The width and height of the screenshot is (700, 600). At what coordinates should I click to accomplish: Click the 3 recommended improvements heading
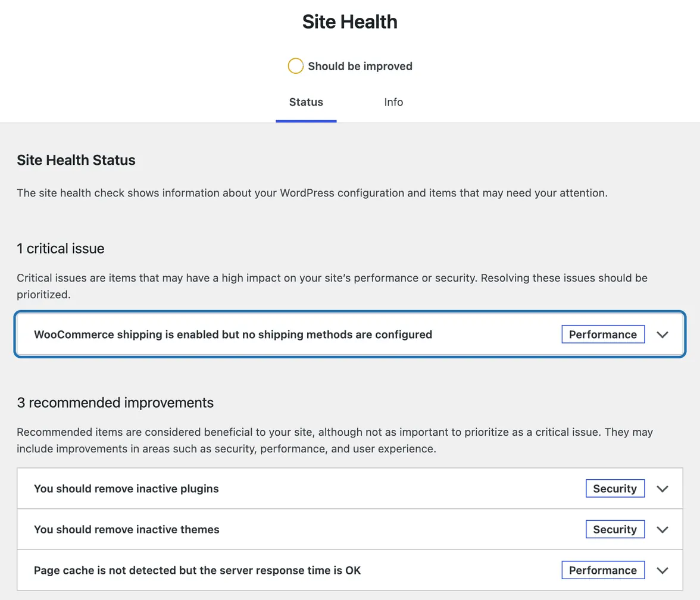click(115, 402)
